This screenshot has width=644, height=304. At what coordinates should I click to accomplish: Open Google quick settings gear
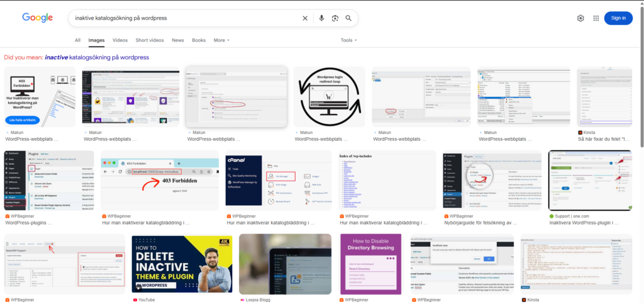tap(580, 18)
